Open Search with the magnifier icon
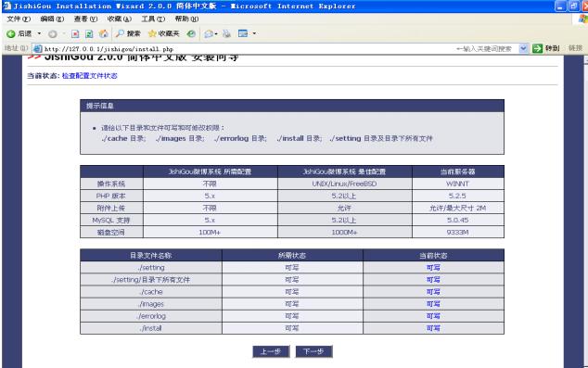588x368 pixels. coord(120,33)
